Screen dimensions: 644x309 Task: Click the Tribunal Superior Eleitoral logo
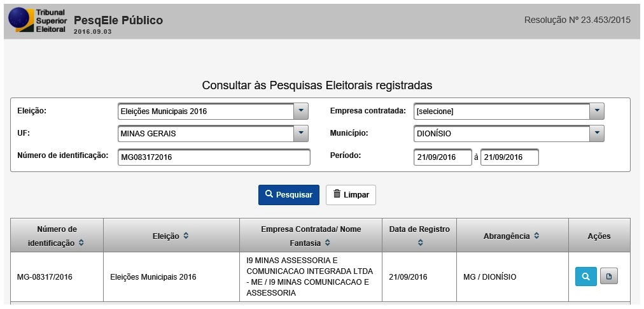(x=37, y=21)
